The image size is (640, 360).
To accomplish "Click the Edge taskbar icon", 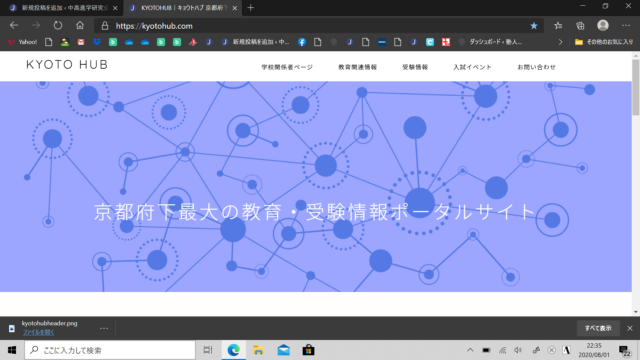I will click(x=233, y=350).
